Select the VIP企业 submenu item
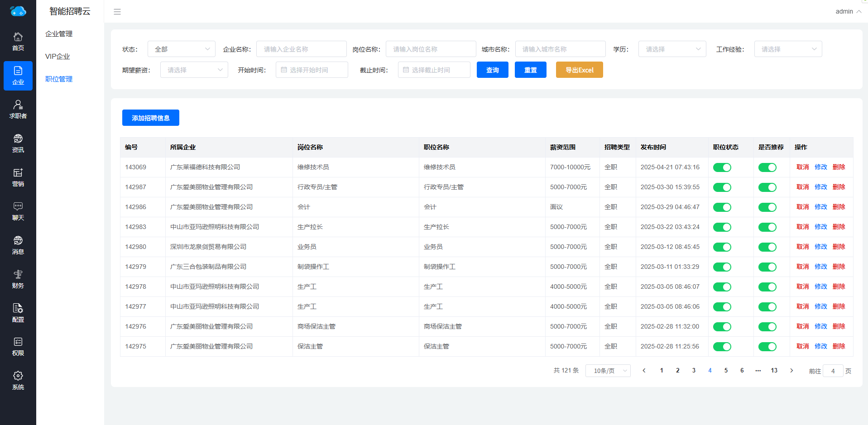Image resolution: width=868 pixels, height=425 pixels. click(x=58, y=57)
